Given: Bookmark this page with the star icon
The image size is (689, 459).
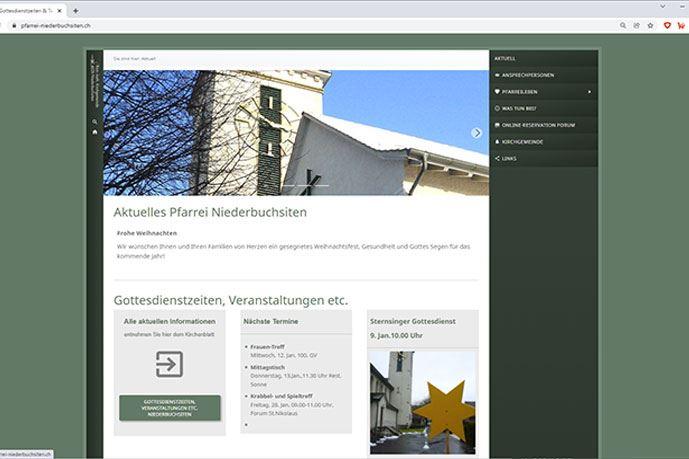Looking at the screenshot, I should tap(650, 25).
